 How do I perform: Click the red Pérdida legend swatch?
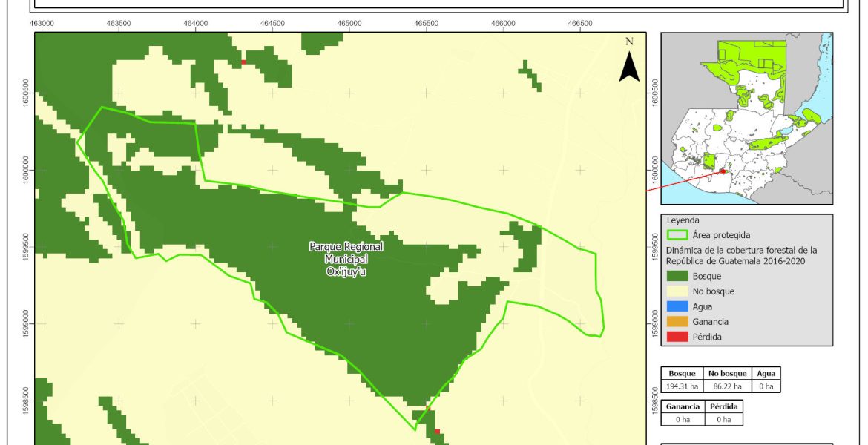[x=677, y=337]
